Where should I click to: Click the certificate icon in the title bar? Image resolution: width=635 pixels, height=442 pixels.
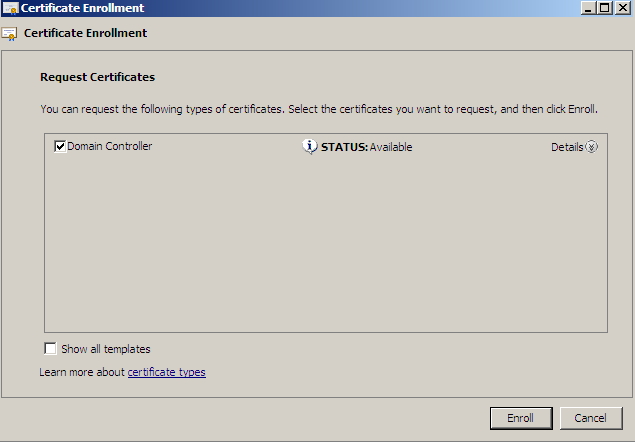pos(10,8)
